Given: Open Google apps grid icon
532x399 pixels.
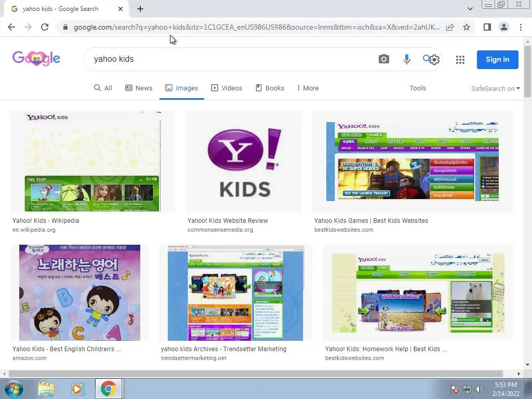Looking at the screenshot, I should (x=460, y=60).
